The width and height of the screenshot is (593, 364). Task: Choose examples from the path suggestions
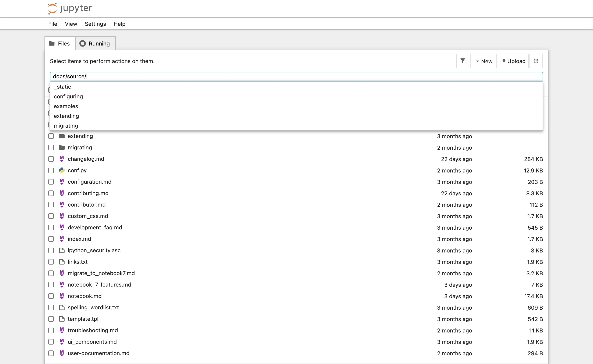tap(296, 106)
